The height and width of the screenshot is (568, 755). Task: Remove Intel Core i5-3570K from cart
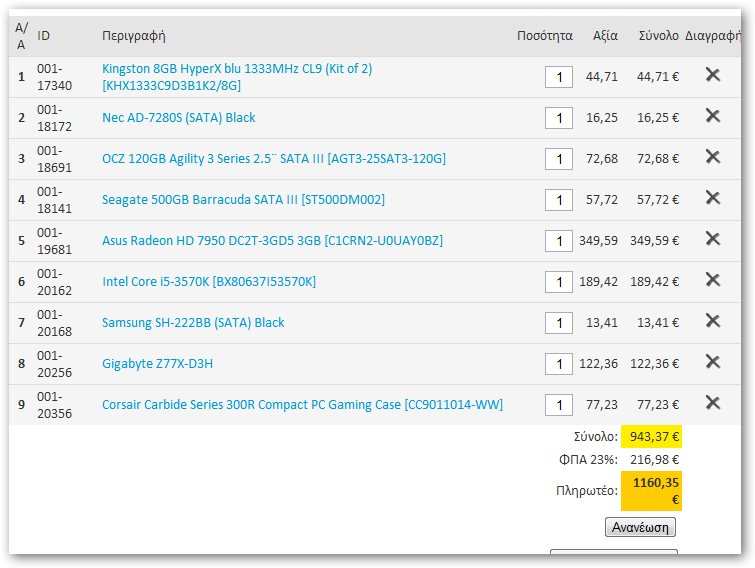click(x=713, y=279)
